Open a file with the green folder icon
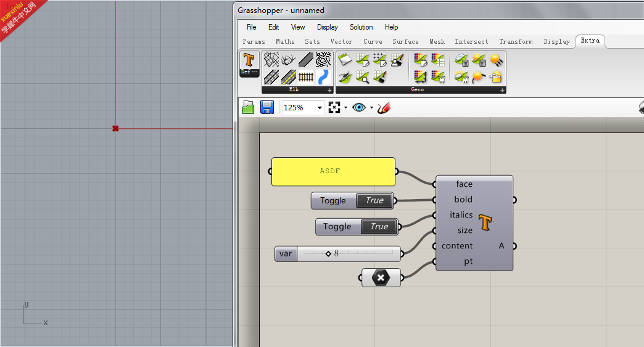 (248, 107)
